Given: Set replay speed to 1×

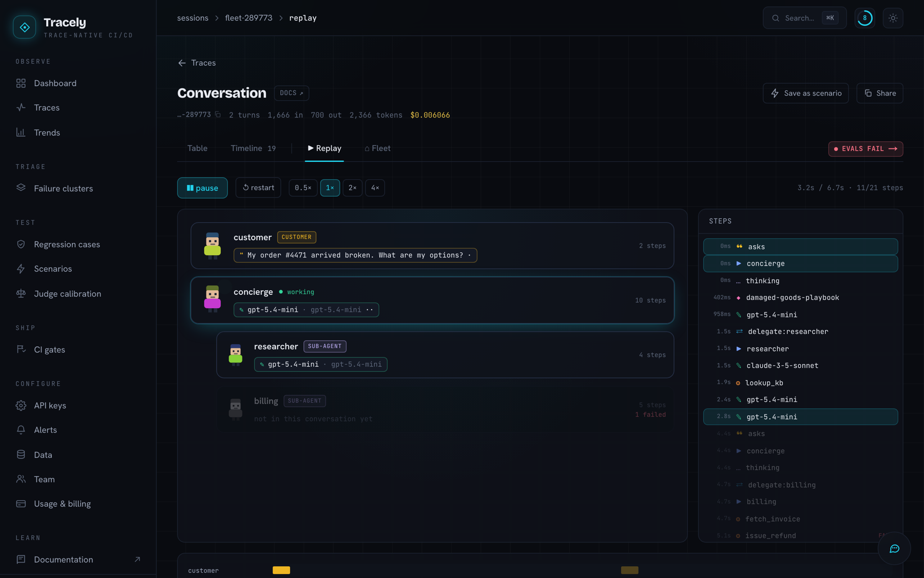Looking at the screenshot, I should tap(330, 188).
